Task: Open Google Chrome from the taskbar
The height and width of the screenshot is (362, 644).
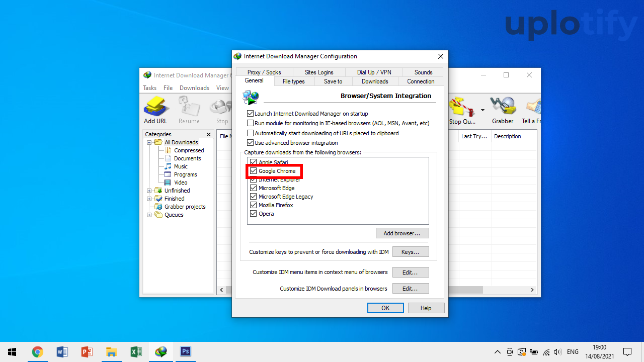Action: click(37, 352)
